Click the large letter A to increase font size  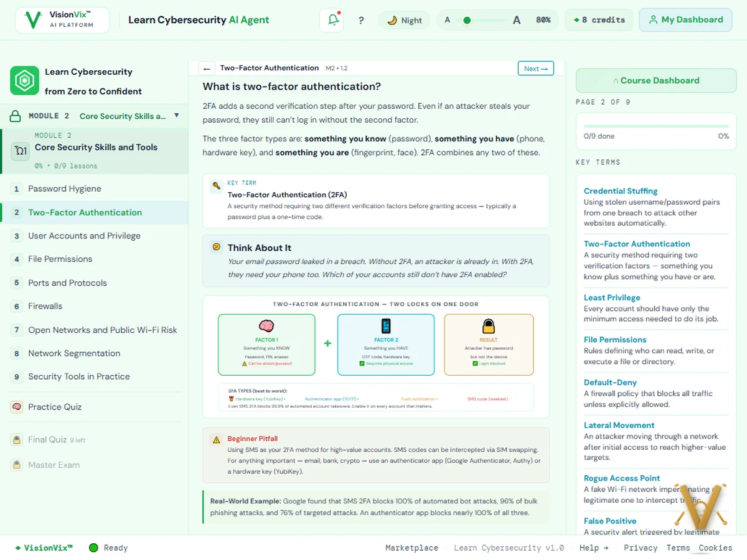(516, 20)
